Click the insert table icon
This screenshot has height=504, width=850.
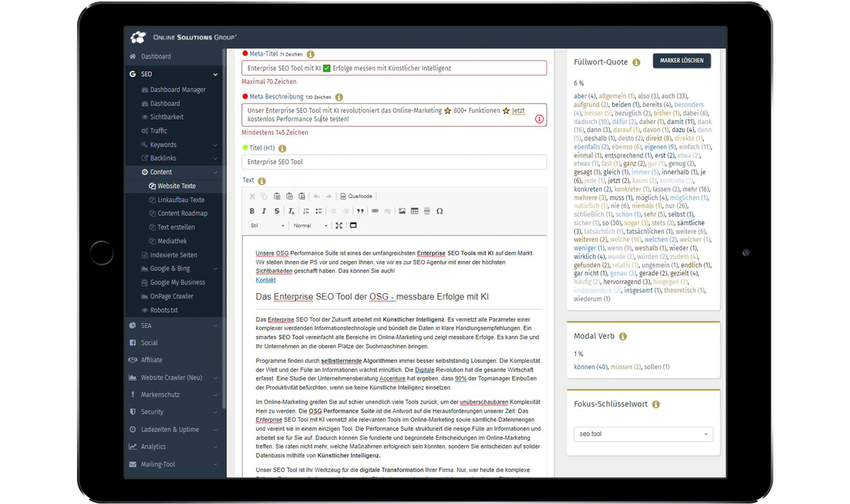click(414, 211)
